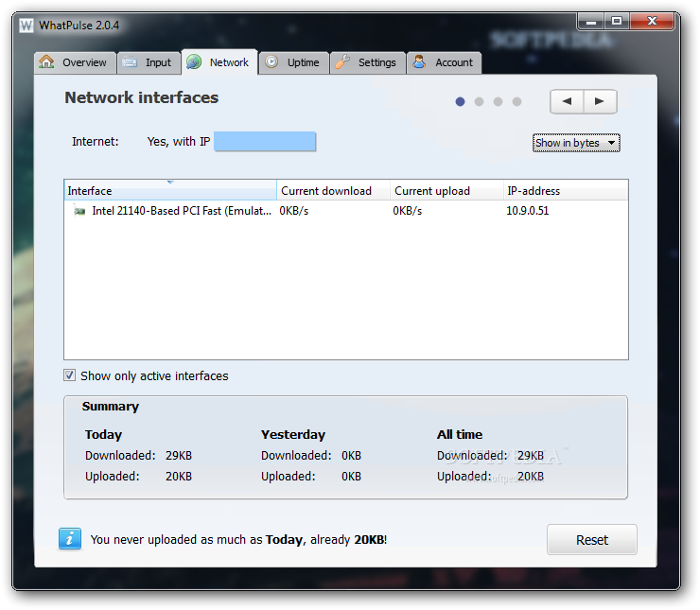Switch to the Uptime tab
700x610 pixels.
click(x=294, y=62)
